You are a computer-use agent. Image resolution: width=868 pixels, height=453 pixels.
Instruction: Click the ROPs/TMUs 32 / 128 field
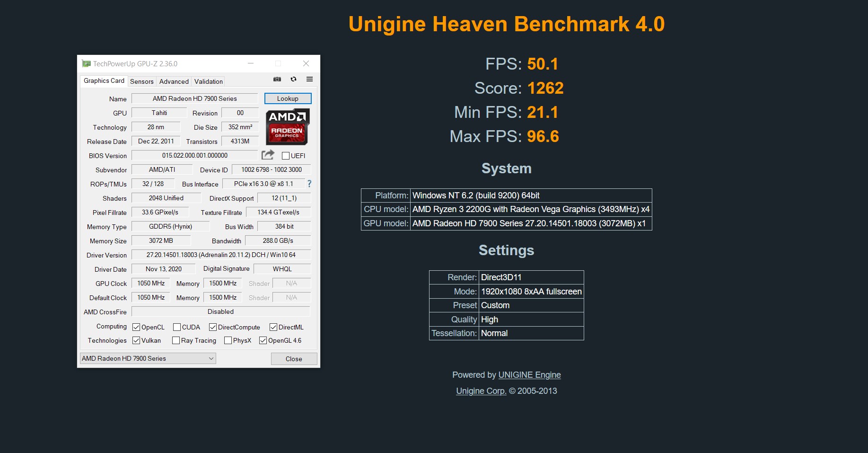pos(153,184)
